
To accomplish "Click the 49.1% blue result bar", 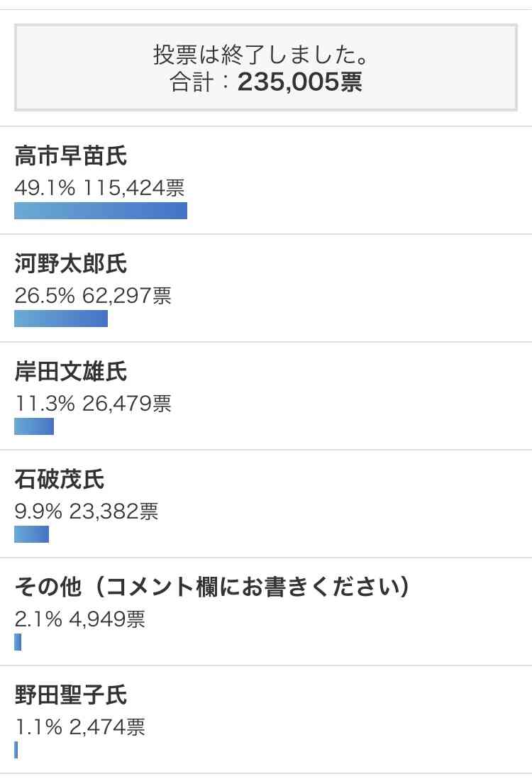I will tap(101, 211).
